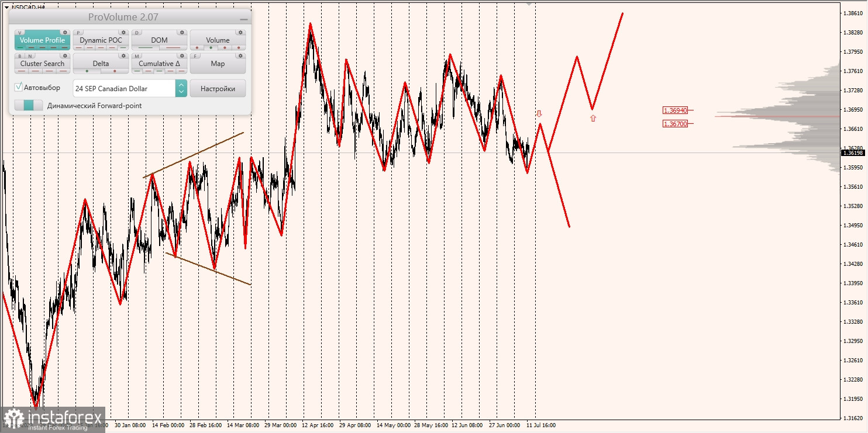The width and height of the screenshot is (868, 433).
Task: Activate the Volume Profile mode
Action: (x=42, y=40)
